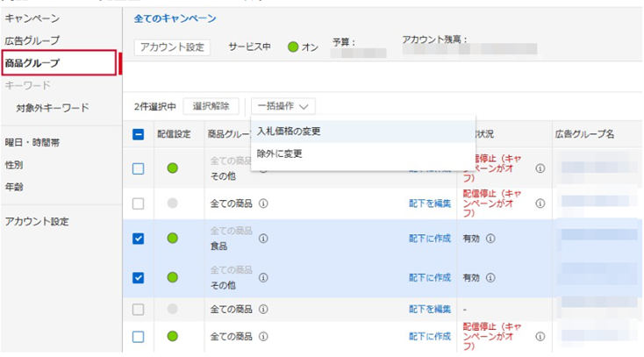Click the 選択解除 button
Viewport: 644px width, 357px height.
[x=211, y=106]
